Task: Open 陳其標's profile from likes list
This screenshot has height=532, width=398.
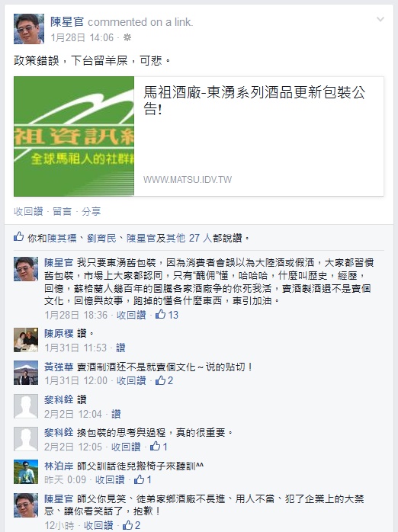Action: tap(62, 238)
